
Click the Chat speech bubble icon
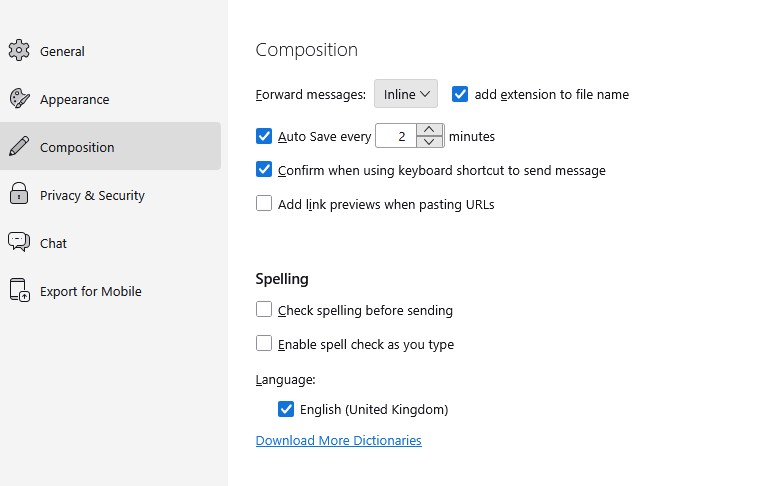(19, 243)
